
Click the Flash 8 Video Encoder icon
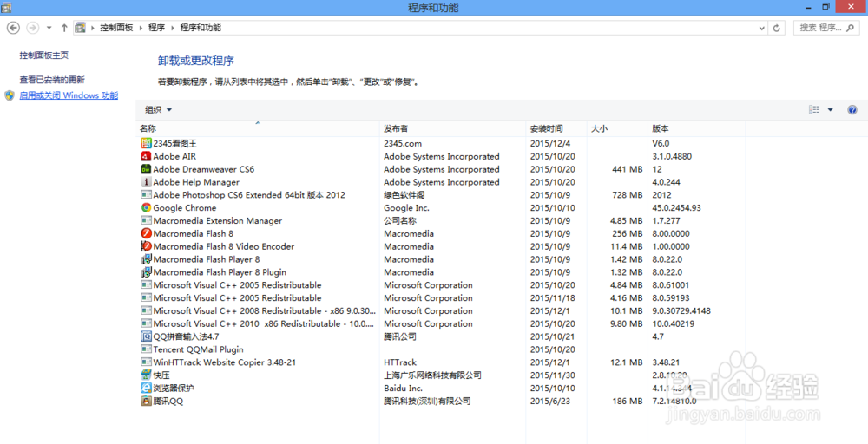[x=146, y=246]
